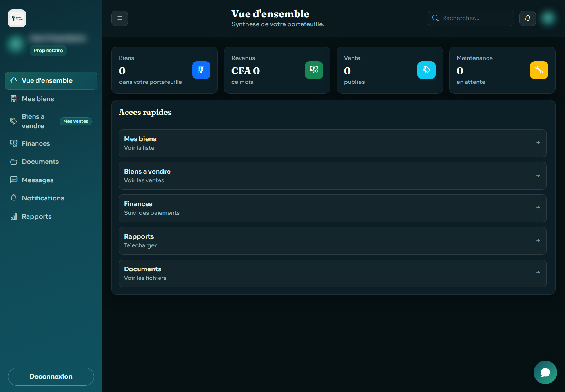
Task: Click the arrow on the Rapports quick access row
Action: pos(538,241)
